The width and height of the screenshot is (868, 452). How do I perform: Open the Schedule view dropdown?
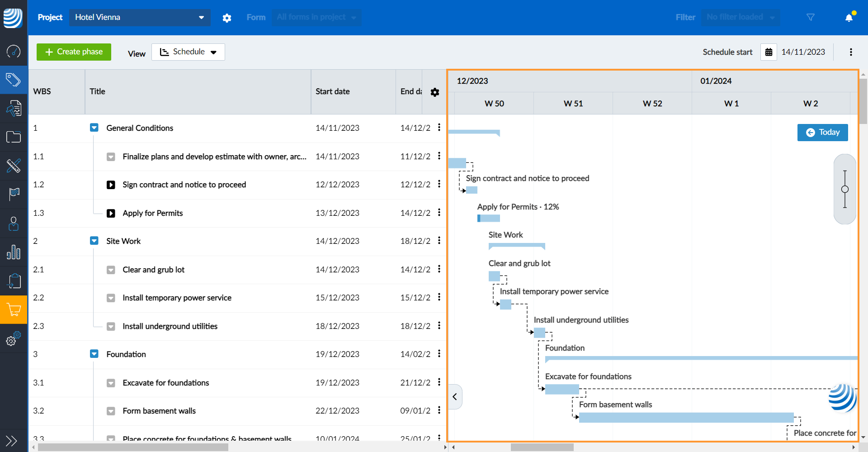(188, 52)
